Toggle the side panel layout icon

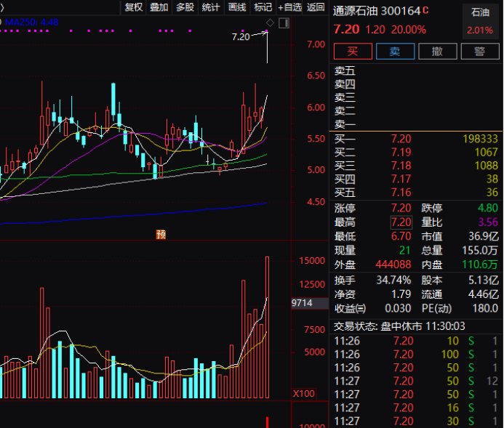284,24
